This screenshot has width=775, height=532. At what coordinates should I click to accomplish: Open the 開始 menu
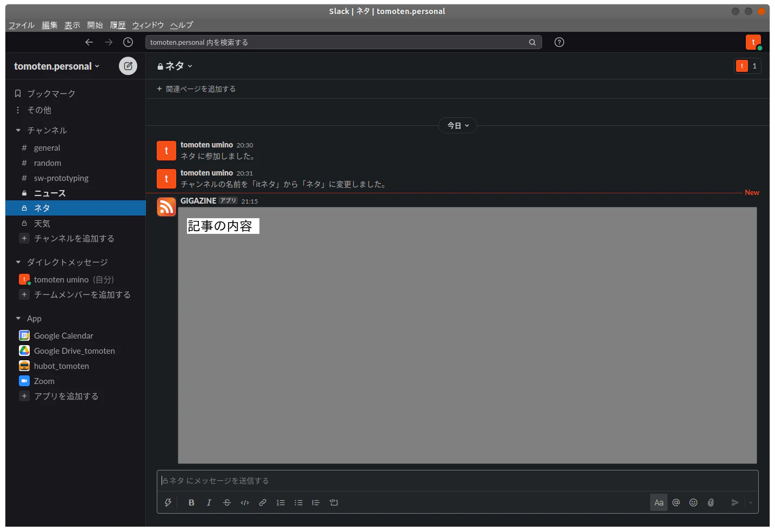(x=95, y=25)
